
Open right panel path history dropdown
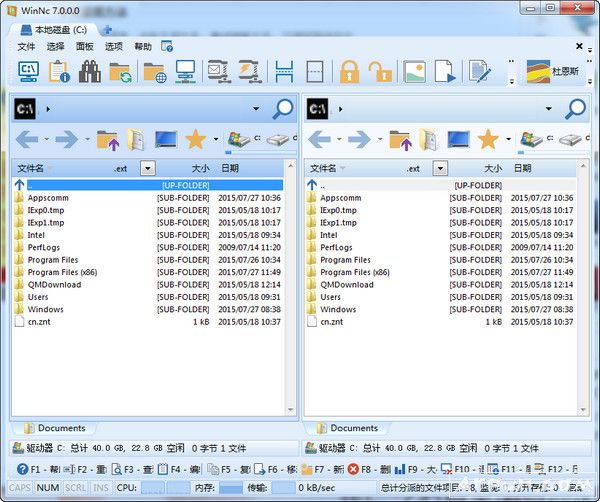549,109
